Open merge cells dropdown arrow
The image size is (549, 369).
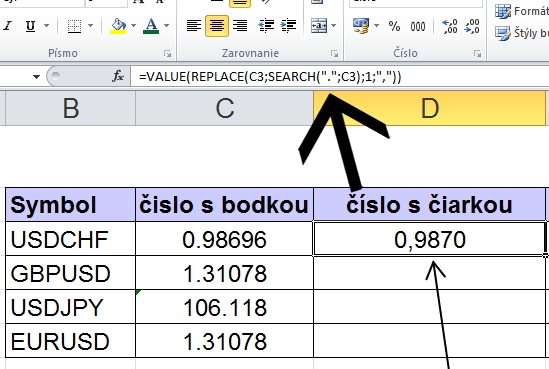(333, 26)
